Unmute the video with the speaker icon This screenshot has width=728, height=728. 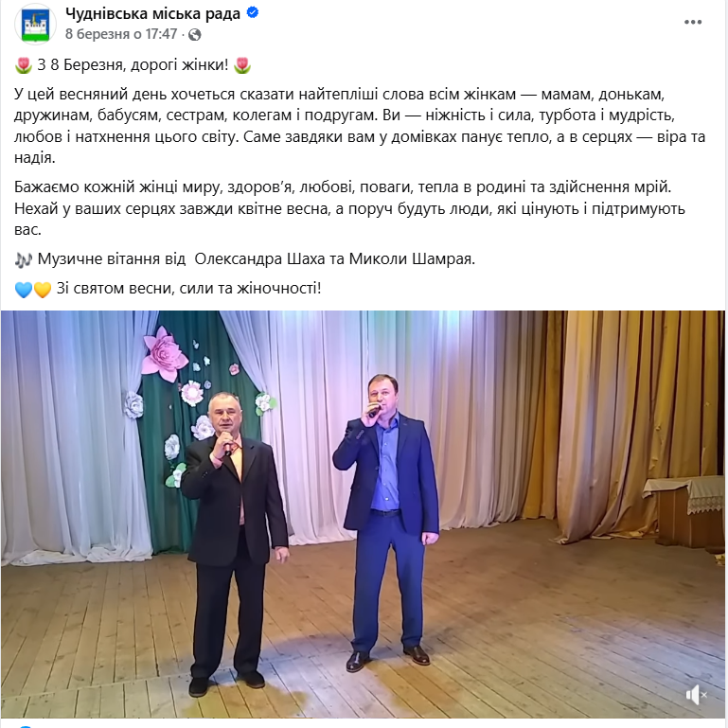[x=696, y=695]
